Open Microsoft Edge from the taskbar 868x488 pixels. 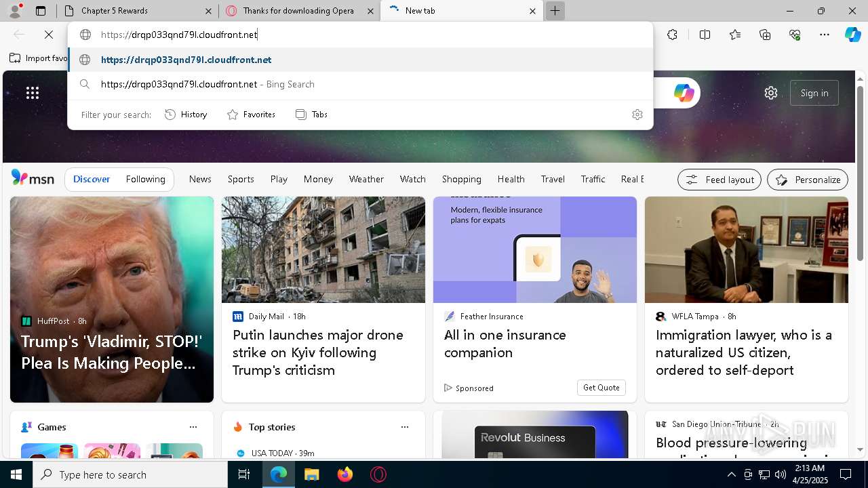pyautogui.click(x=279, y=474)
